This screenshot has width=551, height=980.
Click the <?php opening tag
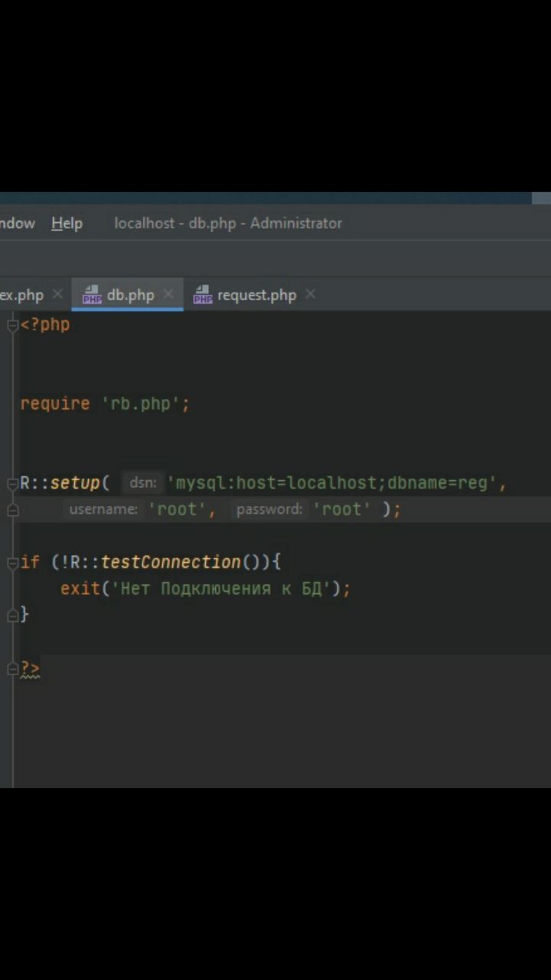click(x=45, y=325)
